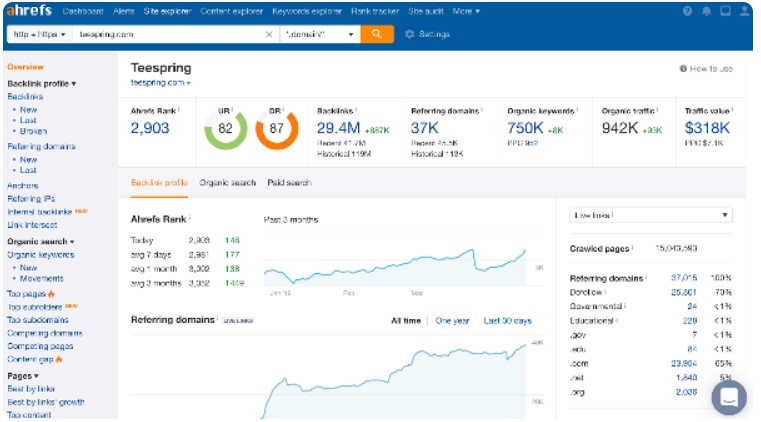The image size is (761, 422).
Task: Open help question mark icon in header
Action: tap(687, 11)
